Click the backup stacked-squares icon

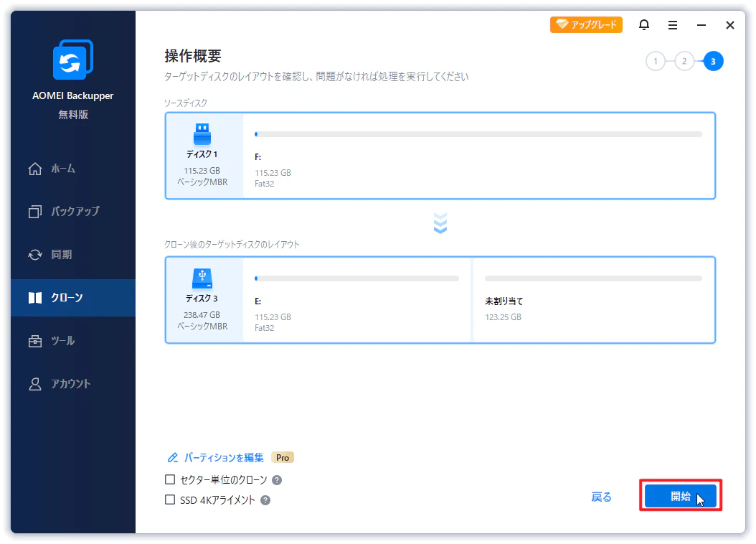click(34, 212)
